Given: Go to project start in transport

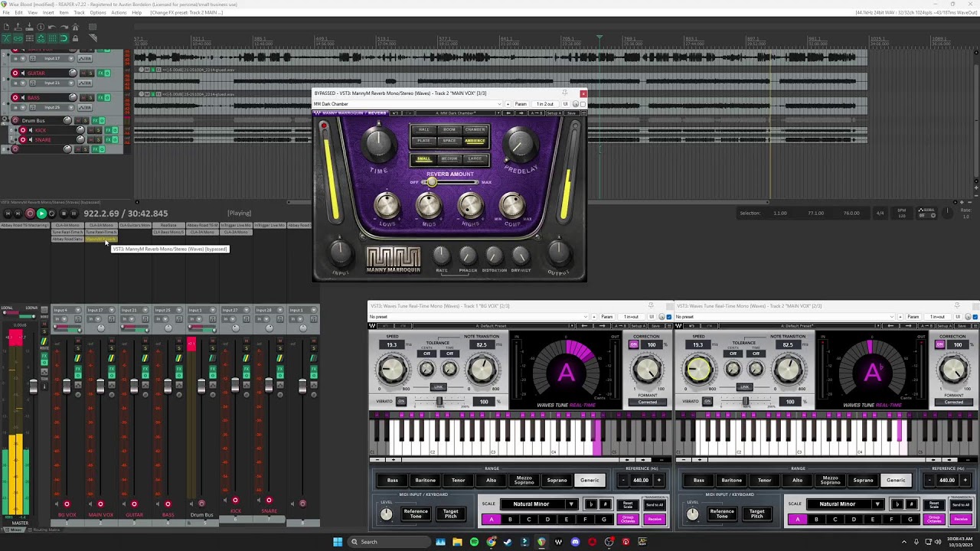Looking at the screenshot, I should tap(8, 214).
